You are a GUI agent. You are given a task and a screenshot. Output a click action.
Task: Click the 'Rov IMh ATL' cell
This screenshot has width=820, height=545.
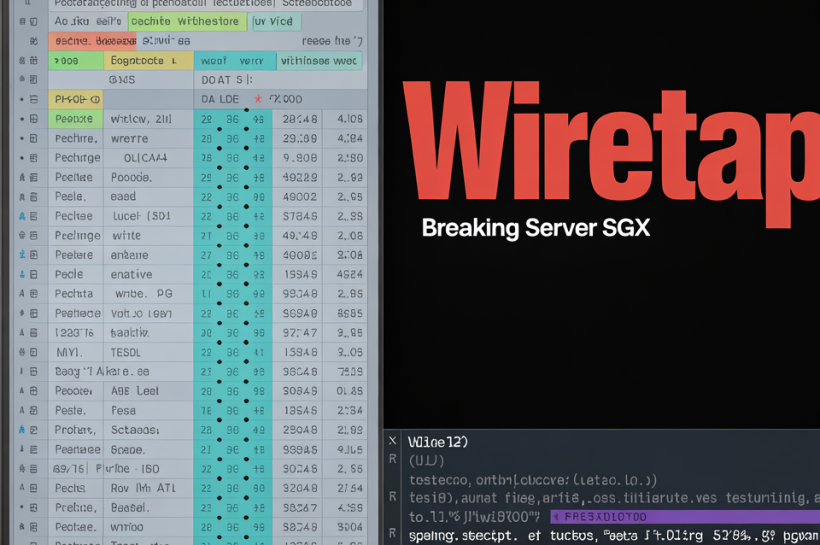pos(143,488)
